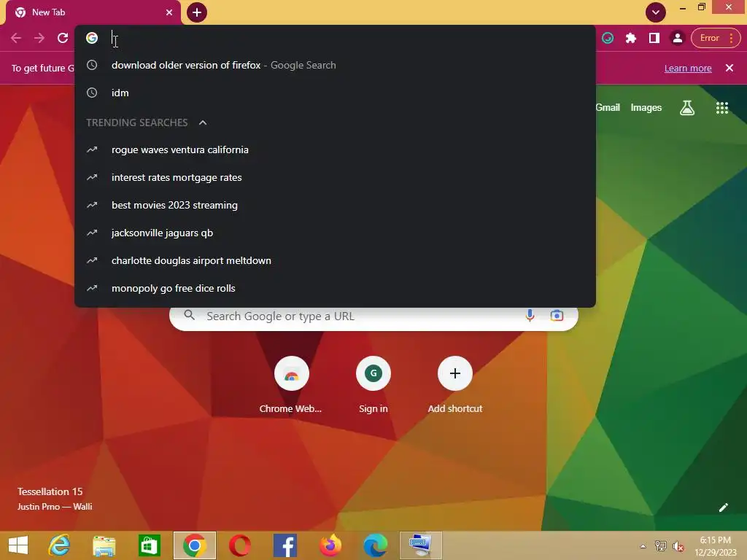The image size is (747, 560).
Task: Click the Search Google or type a URL box
Action: click(373, 316)
